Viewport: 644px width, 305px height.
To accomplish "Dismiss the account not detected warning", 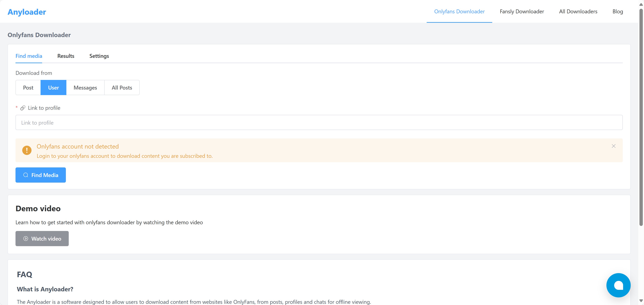I will coord(614,146).
